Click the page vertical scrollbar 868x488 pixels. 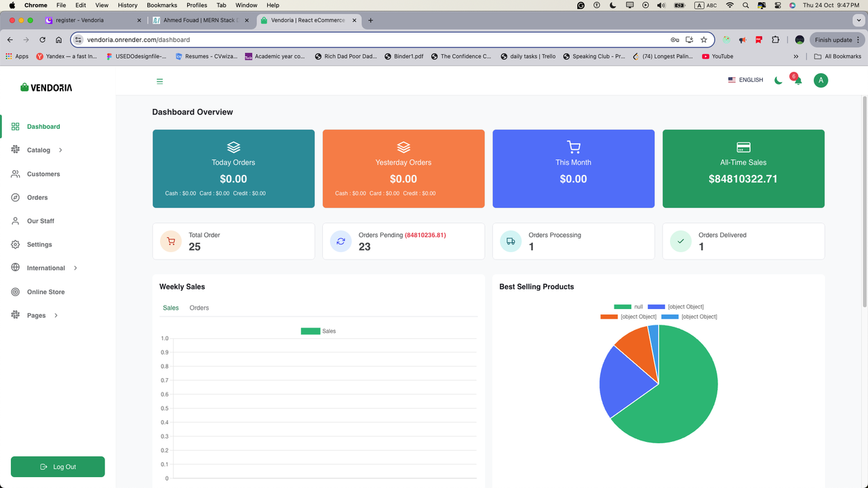(x=865, y=203)
